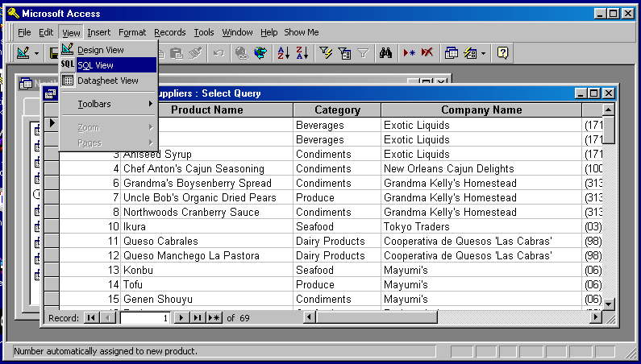Click the Insert Hyperlink globe icon
641x364 pixels.
[242, 53]
